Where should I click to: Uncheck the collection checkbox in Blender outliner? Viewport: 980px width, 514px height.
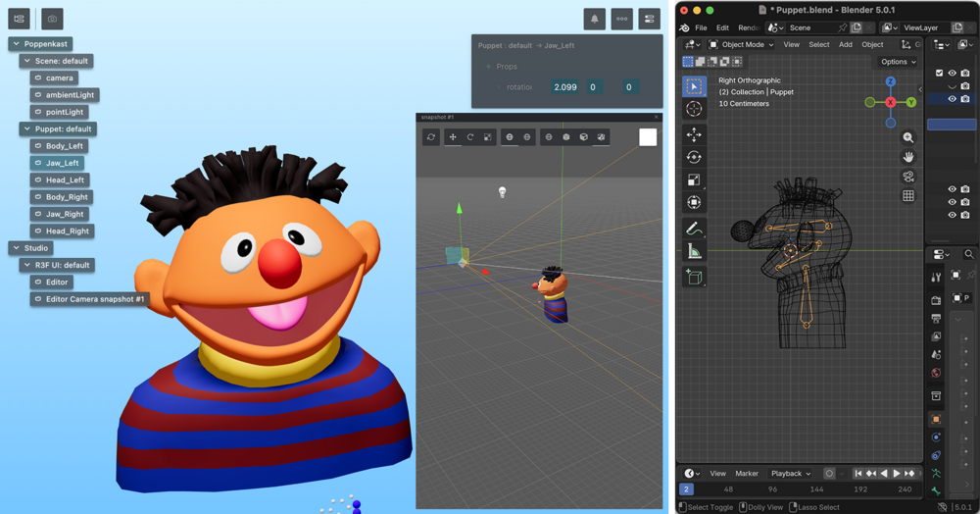[939, 73]
